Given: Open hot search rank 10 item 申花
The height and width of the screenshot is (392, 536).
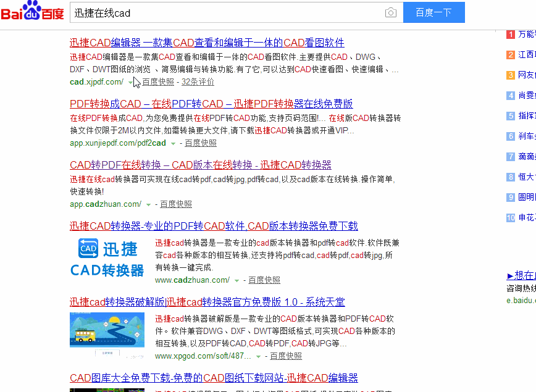Looking at the screenshot, I should pyautogui.click(x=527, y=218).
